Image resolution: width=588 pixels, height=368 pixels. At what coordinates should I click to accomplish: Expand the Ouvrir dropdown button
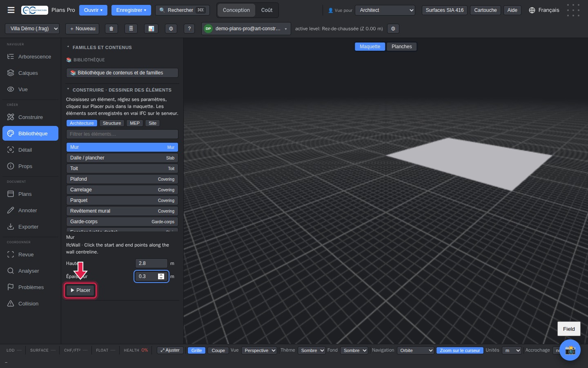coord(93,10)
